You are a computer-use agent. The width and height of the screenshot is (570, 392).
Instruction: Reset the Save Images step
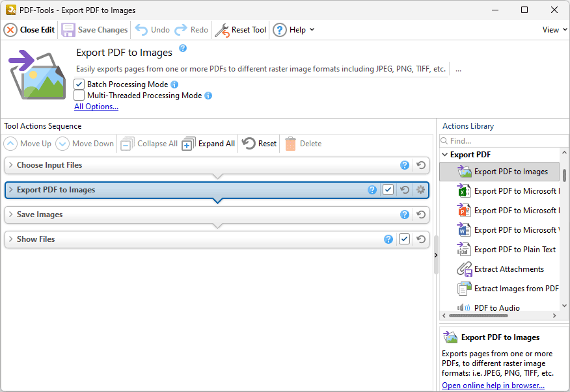(421, 215)
